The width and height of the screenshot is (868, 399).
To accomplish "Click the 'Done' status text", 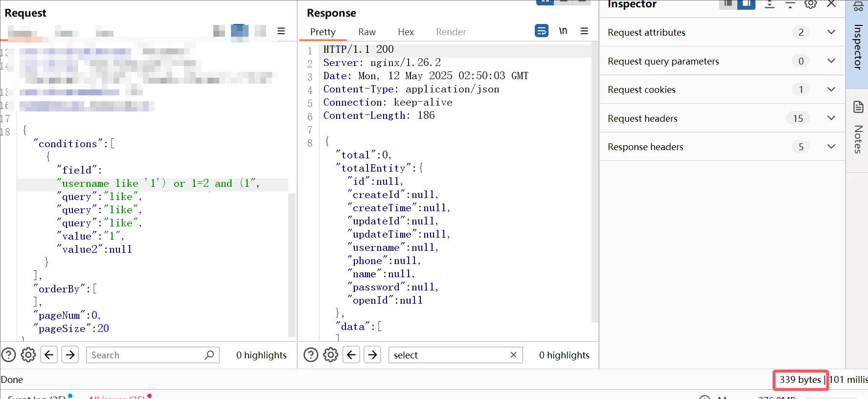I will pyautogui.click(x=12, y=379).
